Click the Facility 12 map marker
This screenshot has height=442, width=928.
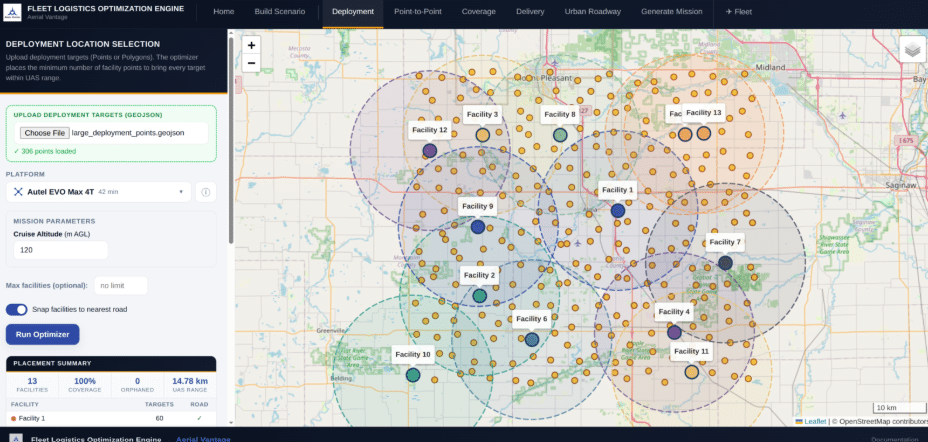(x=429, y=151)
